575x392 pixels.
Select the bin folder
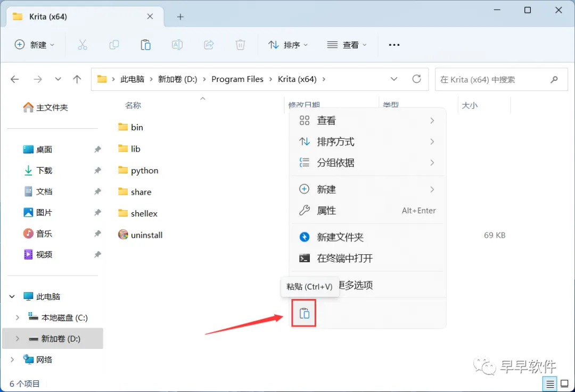130,127
